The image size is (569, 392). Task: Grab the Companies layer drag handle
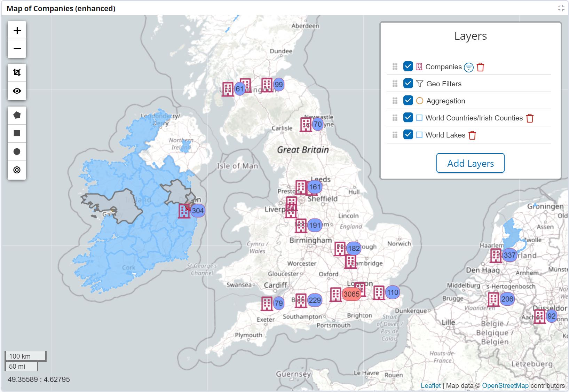395,66
